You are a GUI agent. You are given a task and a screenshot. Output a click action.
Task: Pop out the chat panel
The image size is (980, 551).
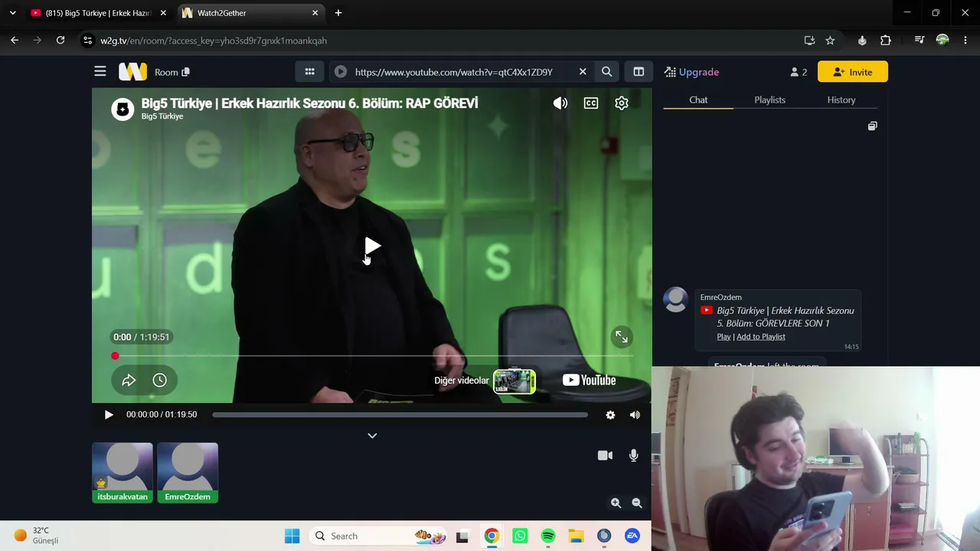872,126
